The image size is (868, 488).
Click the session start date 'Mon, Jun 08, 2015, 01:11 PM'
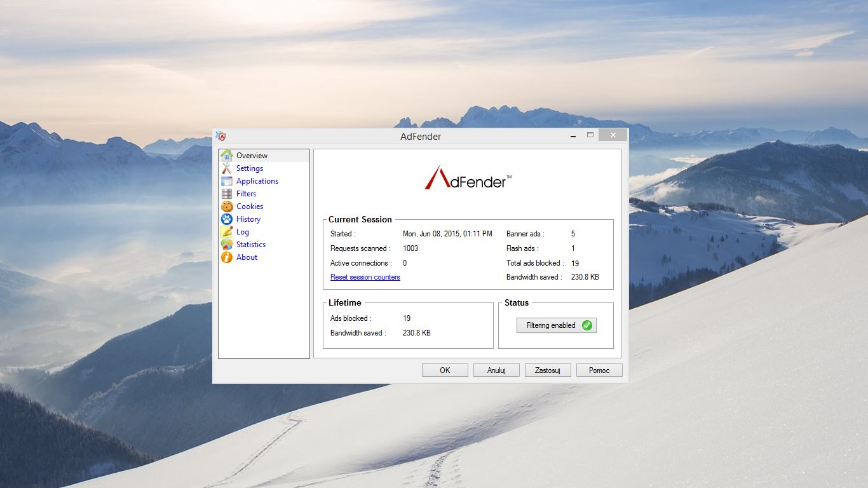[x=447, y=234]
